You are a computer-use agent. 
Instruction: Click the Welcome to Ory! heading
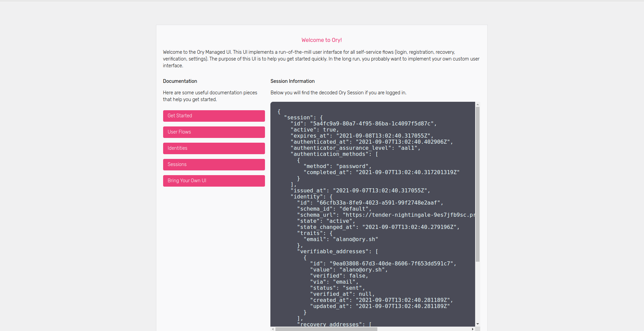click(321, 40)
